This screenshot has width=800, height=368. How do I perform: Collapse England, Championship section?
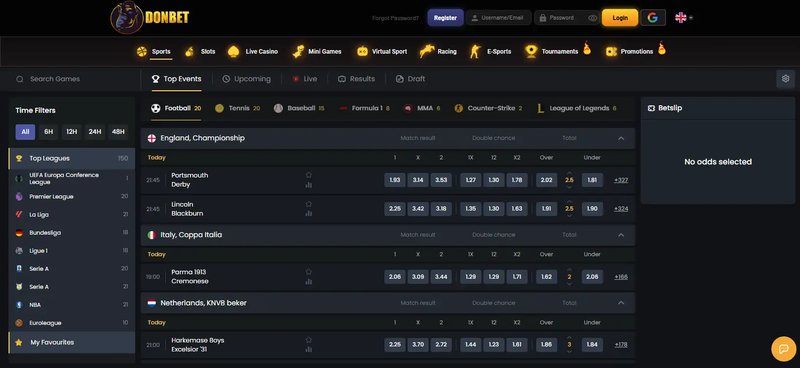pos(621,138)
